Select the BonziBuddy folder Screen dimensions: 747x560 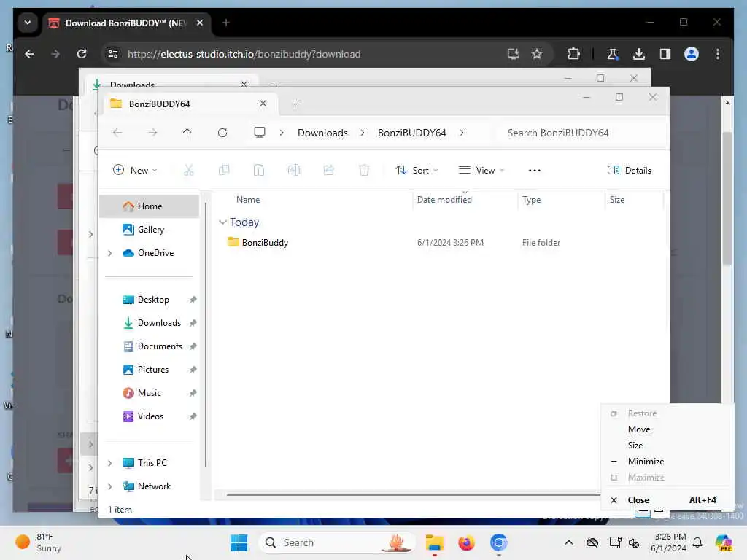[265, 242]
